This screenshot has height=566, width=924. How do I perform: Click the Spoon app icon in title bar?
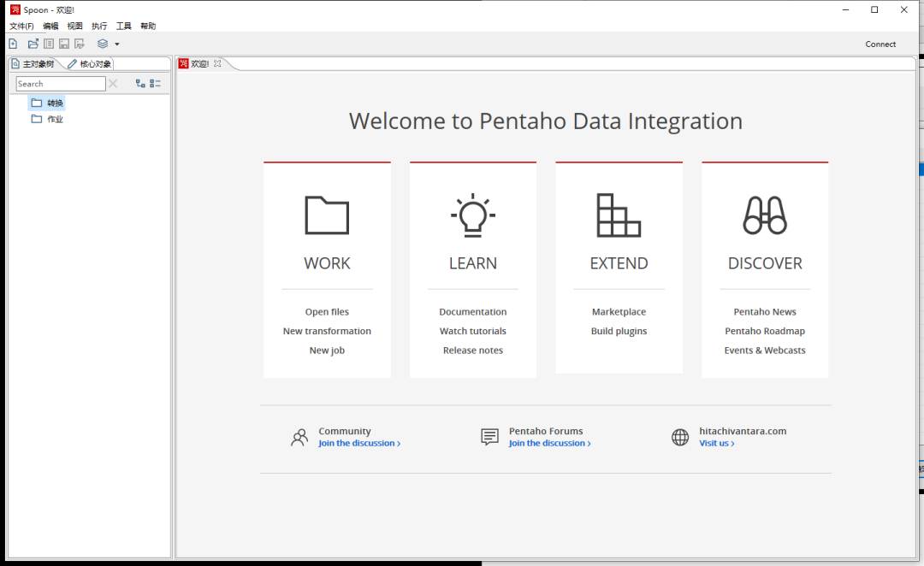click(15, 9)
